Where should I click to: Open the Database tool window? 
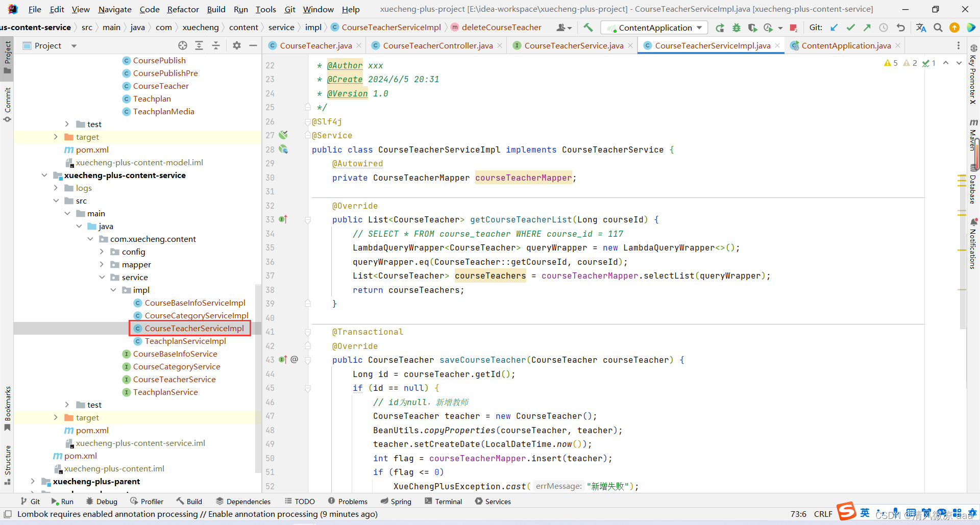[973, 184]
